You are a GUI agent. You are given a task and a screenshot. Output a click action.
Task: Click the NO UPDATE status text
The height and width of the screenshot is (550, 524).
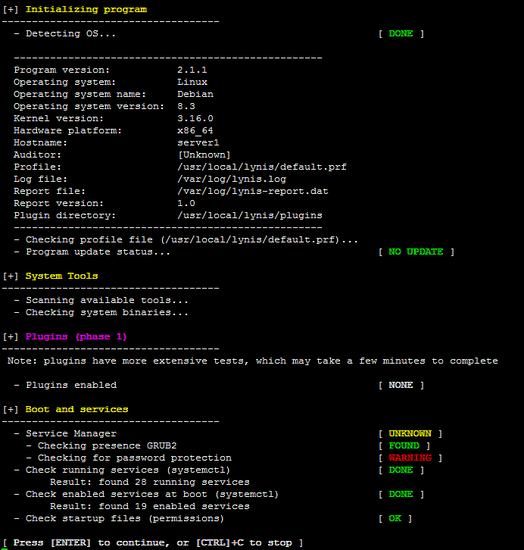click(x=416, y=252)
